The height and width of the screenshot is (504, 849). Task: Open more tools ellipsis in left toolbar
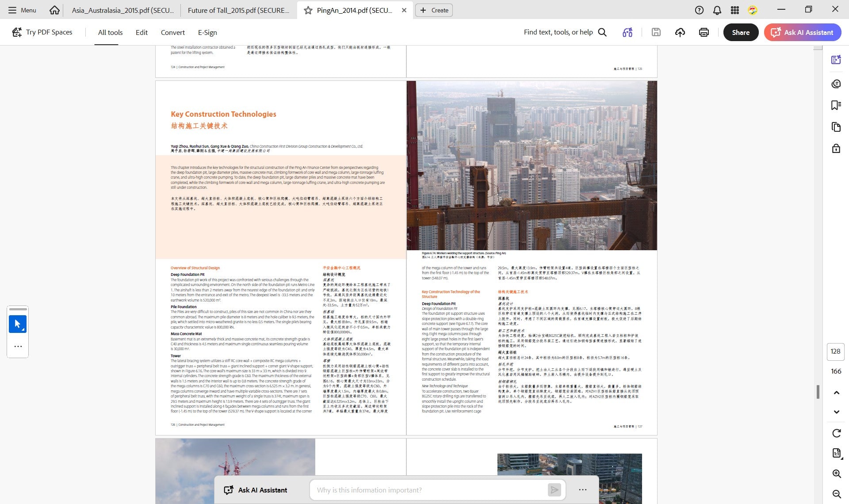pyautogui.click(x=18, y=347)
